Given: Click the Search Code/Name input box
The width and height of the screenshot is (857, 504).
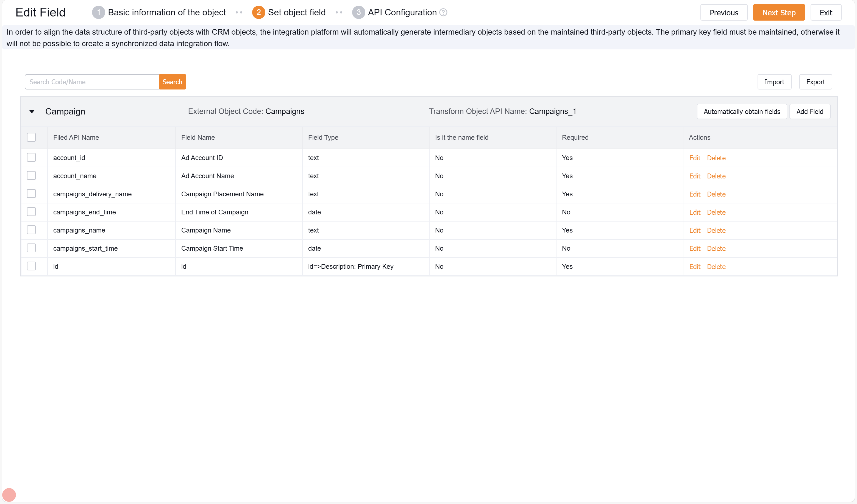Looking at the screenshot, I should (92, 82).
